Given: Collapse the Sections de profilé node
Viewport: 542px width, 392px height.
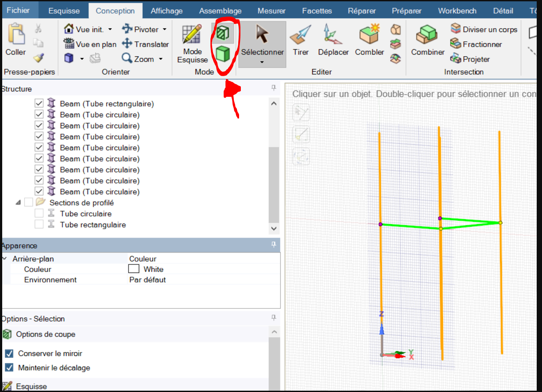Looking at the screenshot, I should click(18, 203).
